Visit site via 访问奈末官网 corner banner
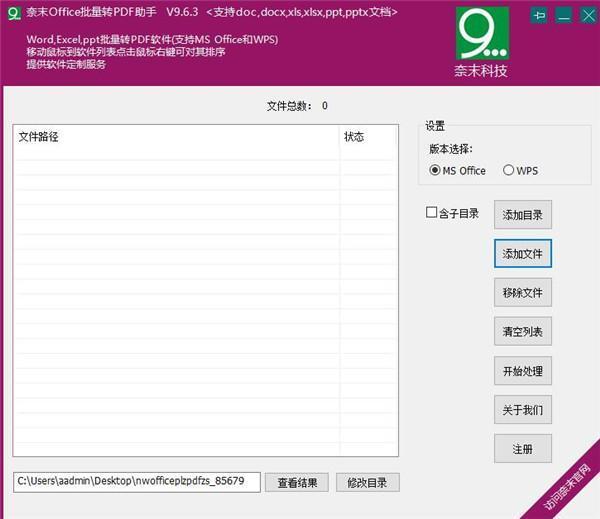Viewport: 600px width, 519px height. tap(567, 487)
